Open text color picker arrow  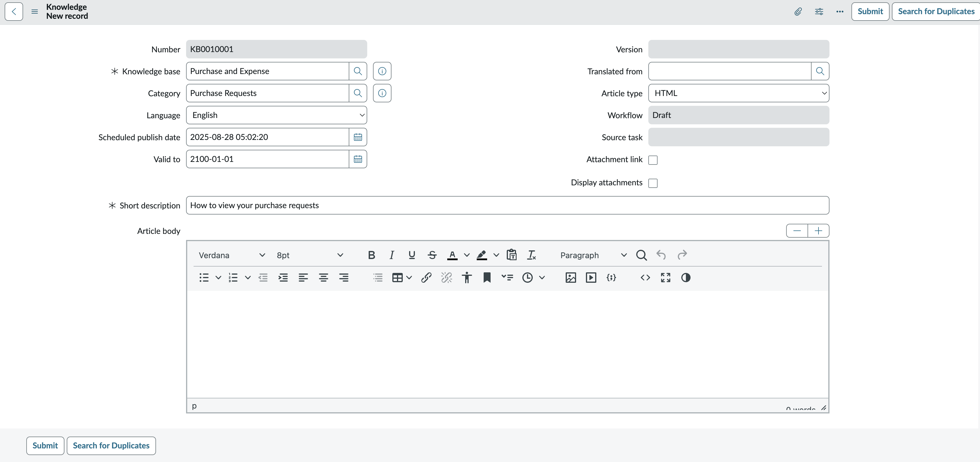[x=467, y=255]
